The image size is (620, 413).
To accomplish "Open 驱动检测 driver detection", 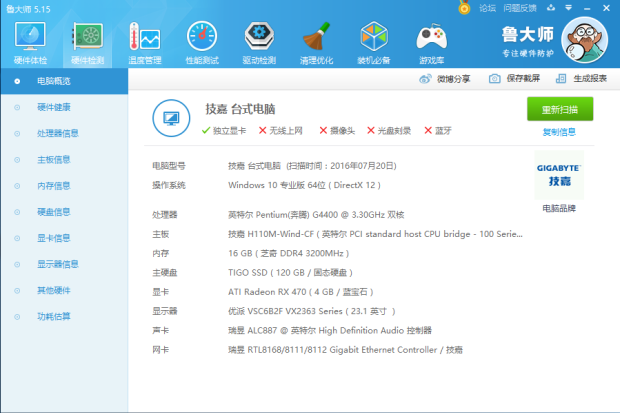I will (259, 43).
